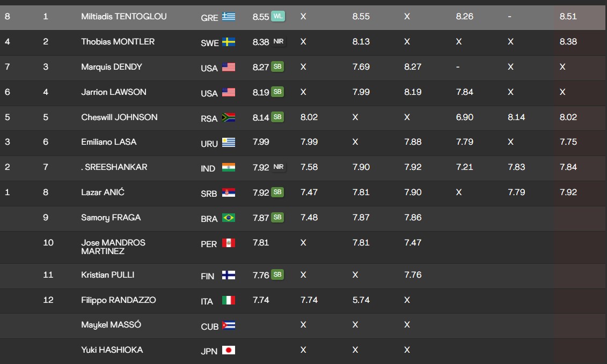Click the WL badge on Tentoglou's 8.55

coord(278,16)
